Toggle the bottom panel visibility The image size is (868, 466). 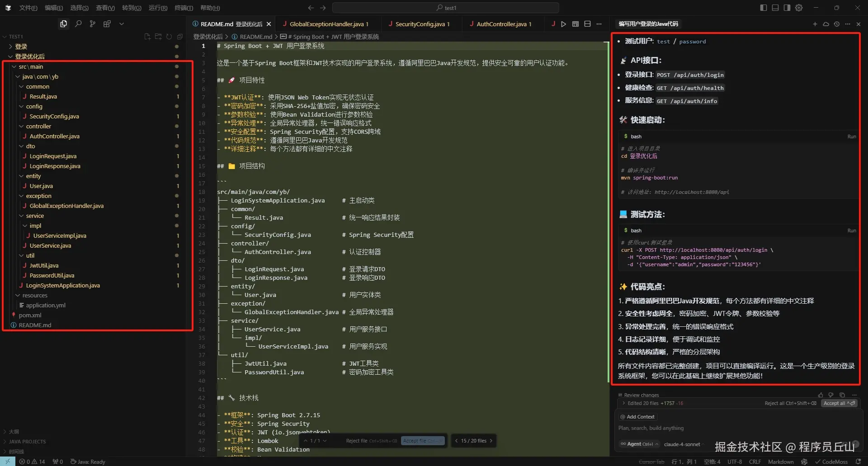click(x=775, y=8)
